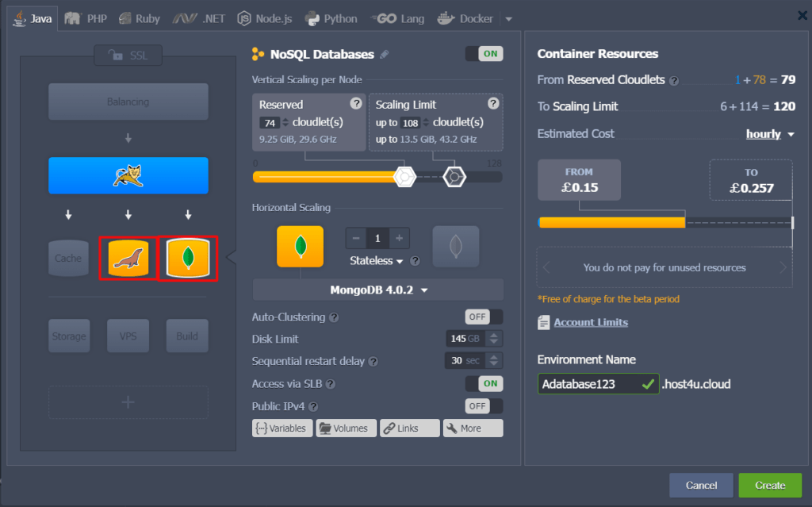Add the VPS node block

[x=128, y=336]
